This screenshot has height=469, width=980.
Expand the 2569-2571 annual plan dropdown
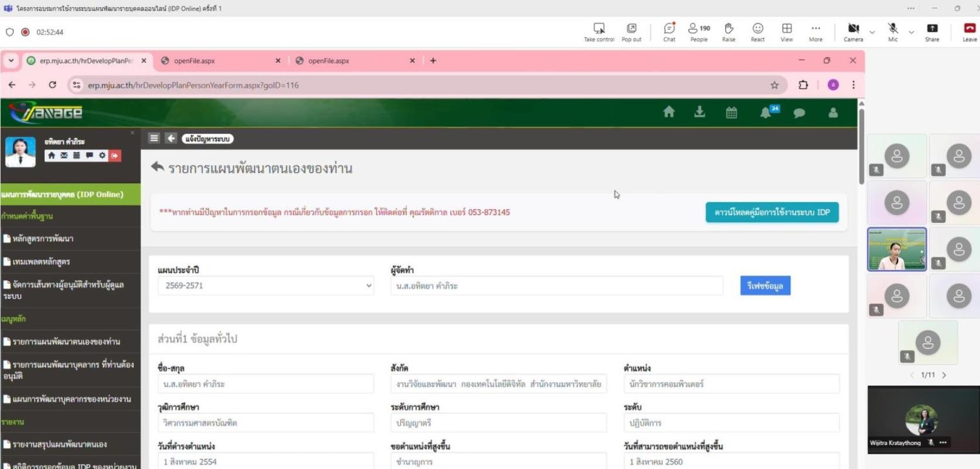265,286
